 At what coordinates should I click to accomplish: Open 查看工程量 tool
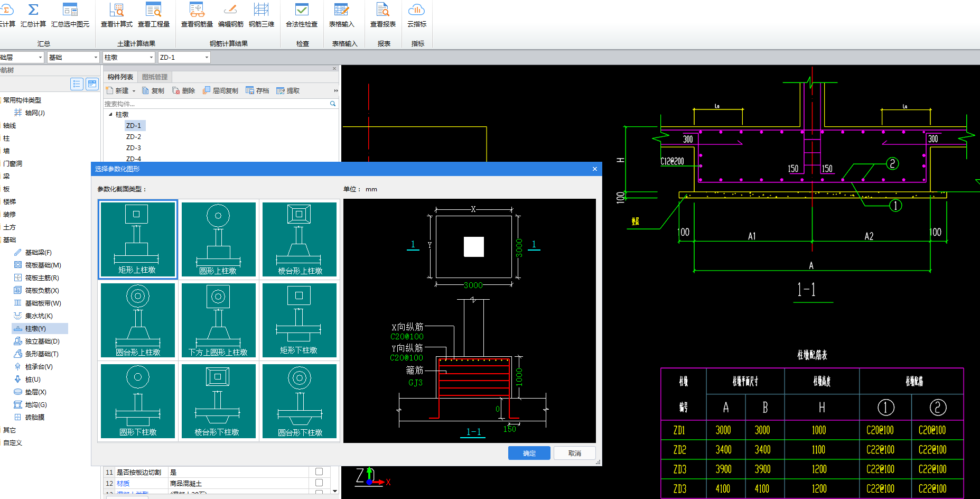(154, 15)
